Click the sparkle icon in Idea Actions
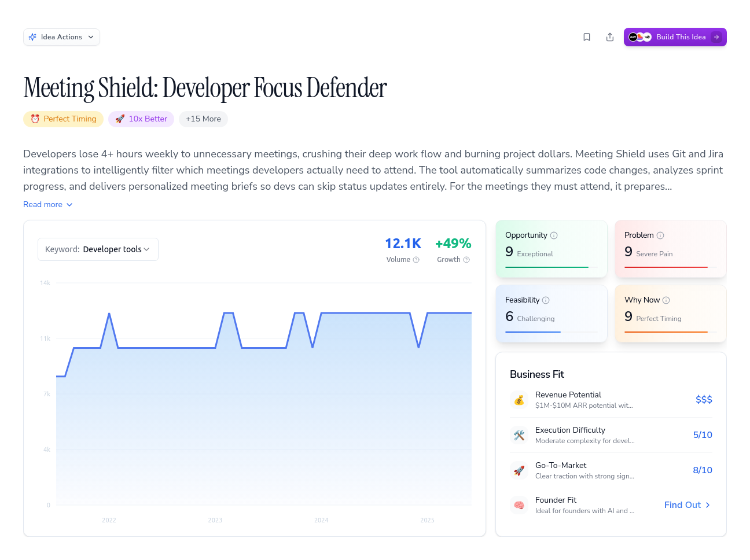Image resolution: width=750 pixels, height=560 pixels. [33, 37]
